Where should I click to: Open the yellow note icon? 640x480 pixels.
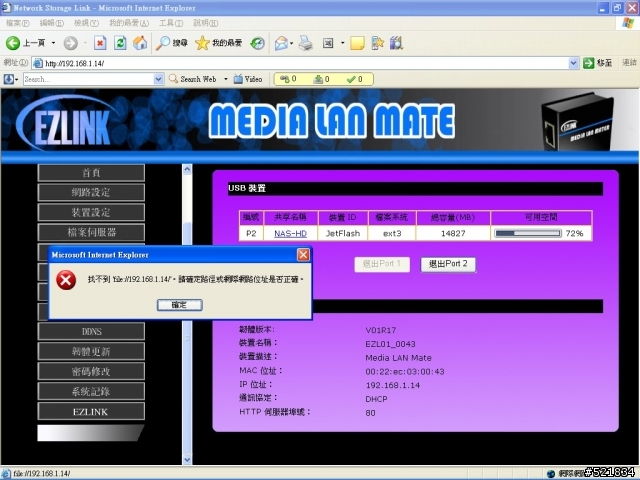(357, 43)
